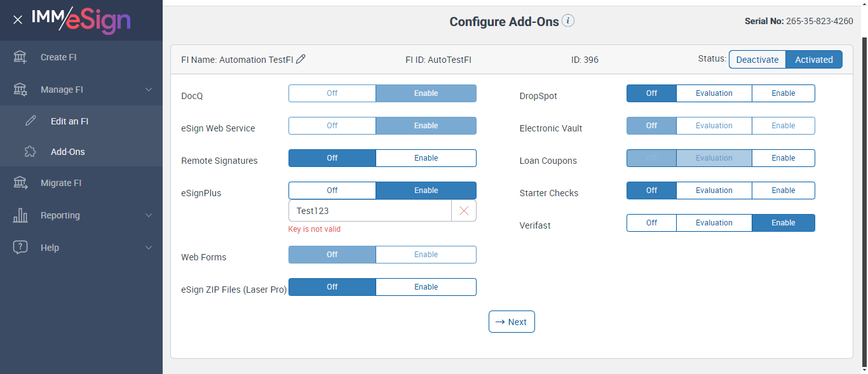Click the Edit an FI pencil icon
Viewport: 868px width, 374px height.
pyautogui.click(x=31, y=121)
